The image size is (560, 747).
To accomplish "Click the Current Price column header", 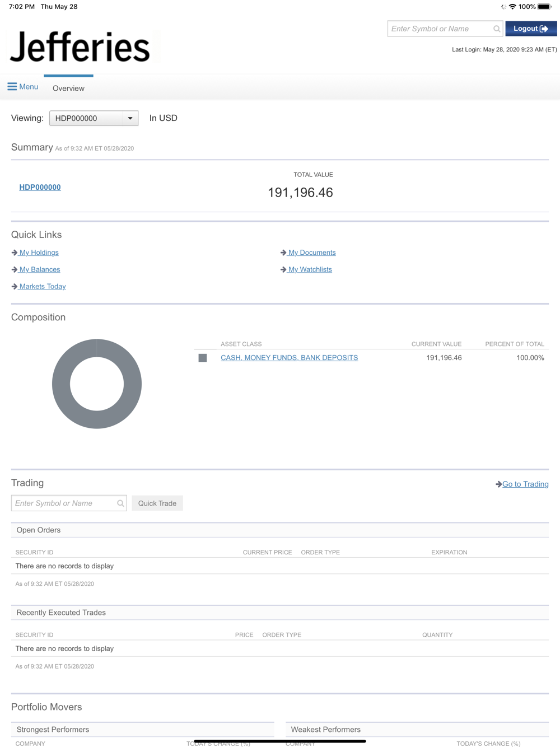I will click(x=267, y=552).
